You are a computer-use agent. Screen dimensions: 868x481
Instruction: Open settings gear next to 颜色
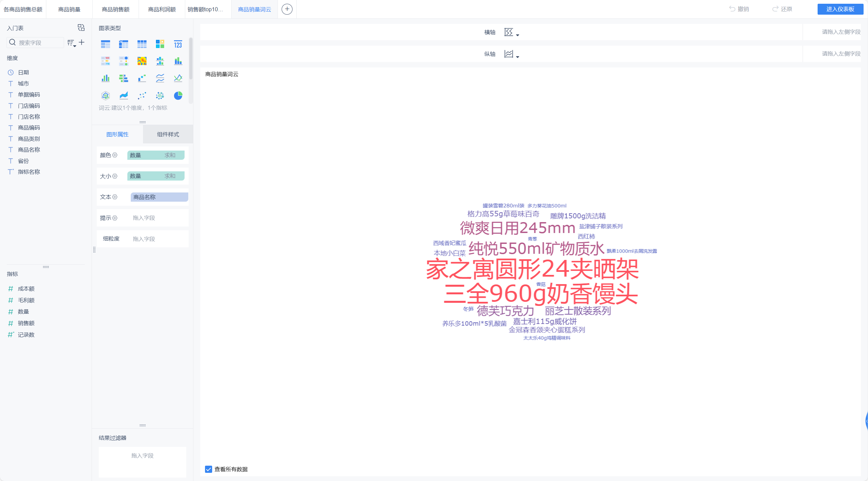[x=115, y=155]
